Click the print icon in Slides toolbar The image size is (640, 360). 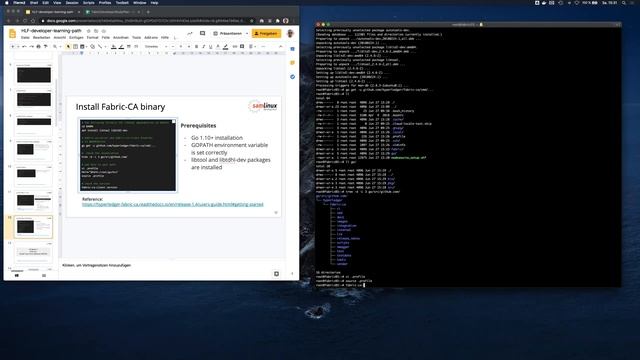(x=38, y=47)
